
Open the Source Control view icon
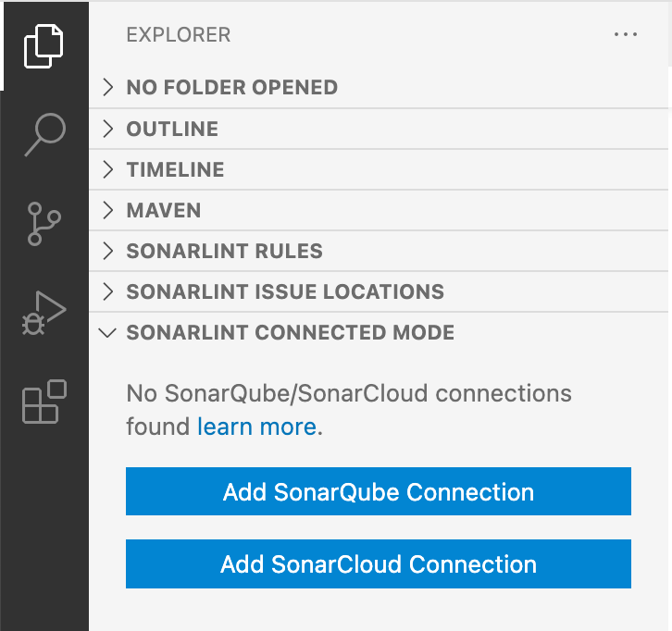coord(44,224)
